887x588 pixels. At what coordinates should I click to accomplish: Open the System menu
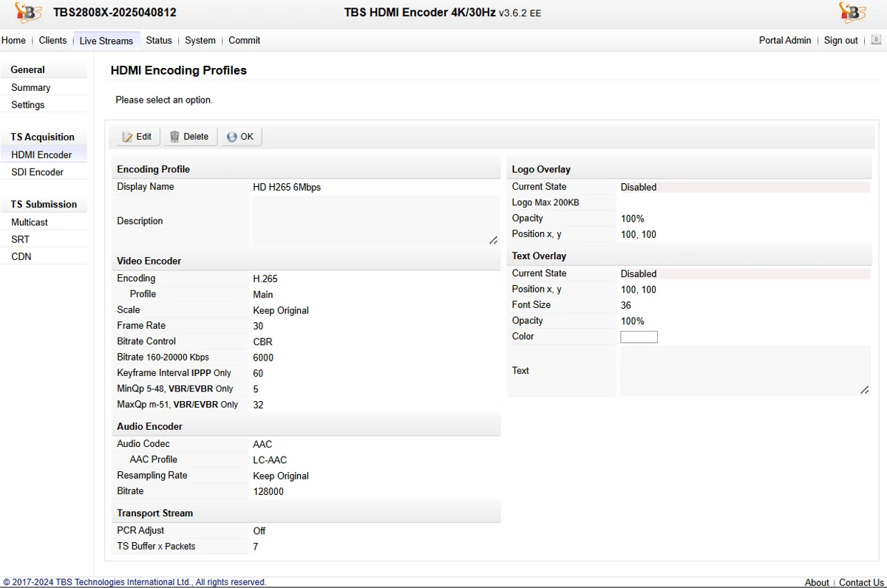pos(200,41)
